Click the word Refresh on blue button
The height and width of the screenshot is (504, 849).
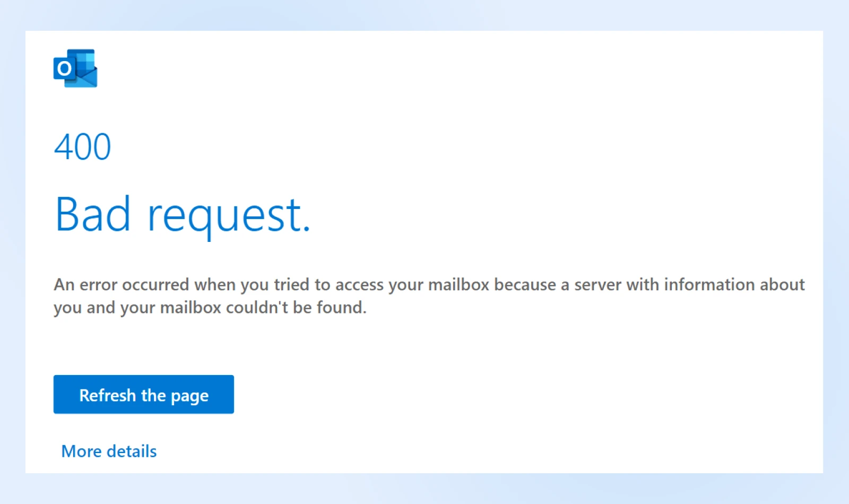tap(108, 395)
